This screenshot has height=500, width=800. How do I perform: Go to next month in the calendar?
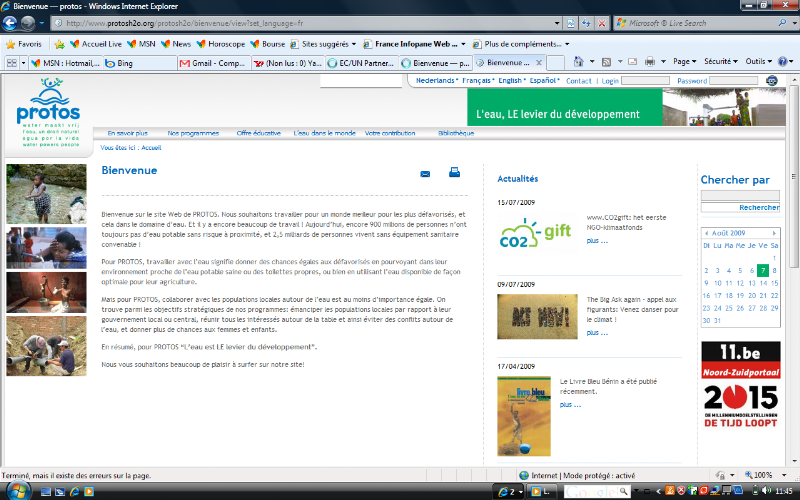[774, 233]
